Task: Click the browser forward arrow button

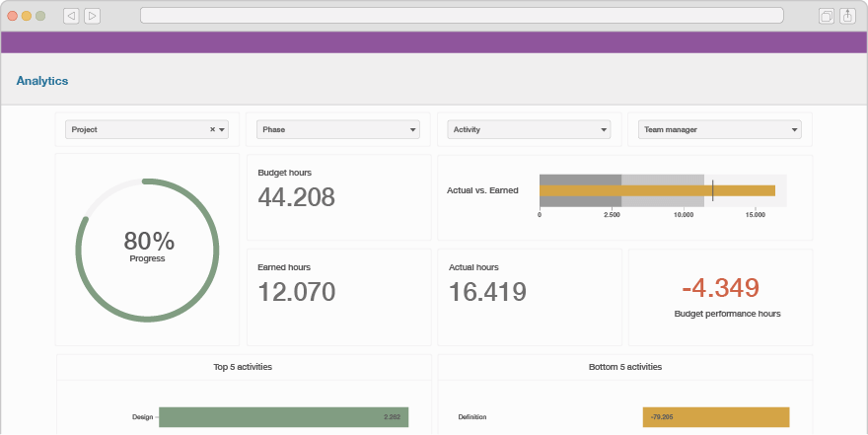Action: coord(92,16)
